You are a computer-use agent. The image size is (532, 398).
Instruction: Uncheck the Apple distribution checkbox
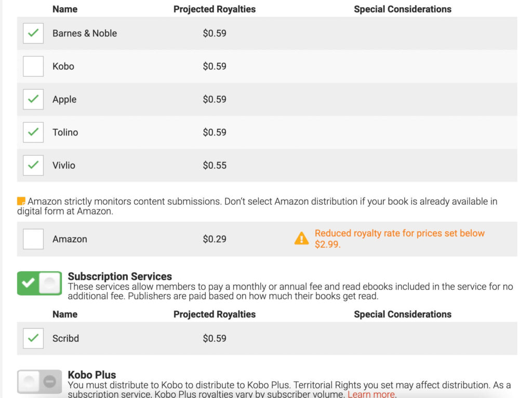[33, 99]
